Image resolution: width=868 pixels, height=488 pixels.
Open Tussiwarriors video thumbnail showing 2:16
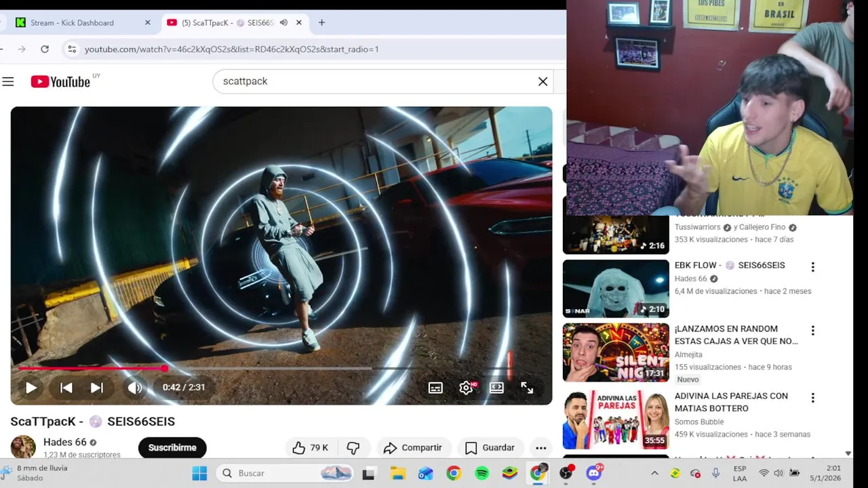pos(616,235)
